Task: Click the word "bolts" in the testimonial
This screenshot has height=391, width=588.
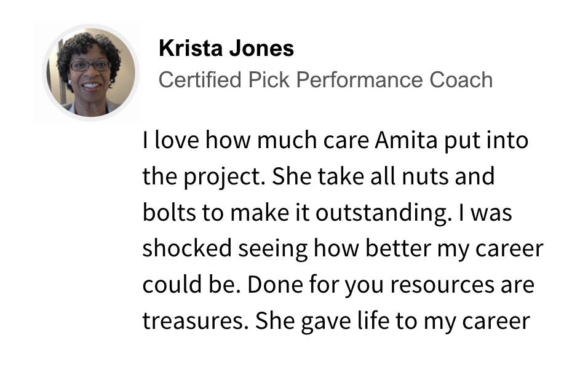Action: click(169, 212)
